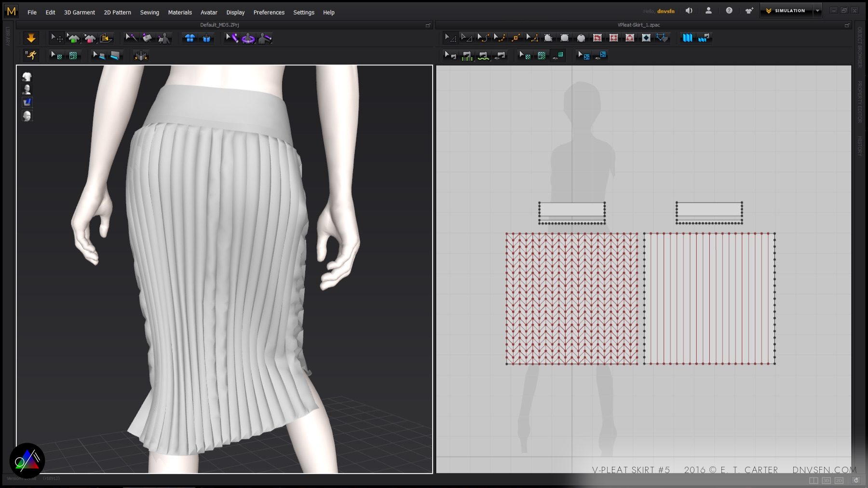Image resolution: width=868 pixels, height=488 pixels.
Task: Select the Trace pattern tool
Action: [663, 38]
